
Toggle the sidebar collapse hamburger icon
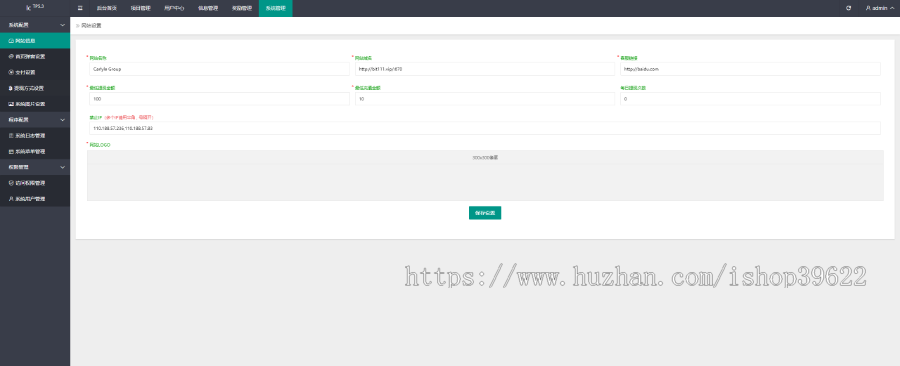[x=80, y=9]
